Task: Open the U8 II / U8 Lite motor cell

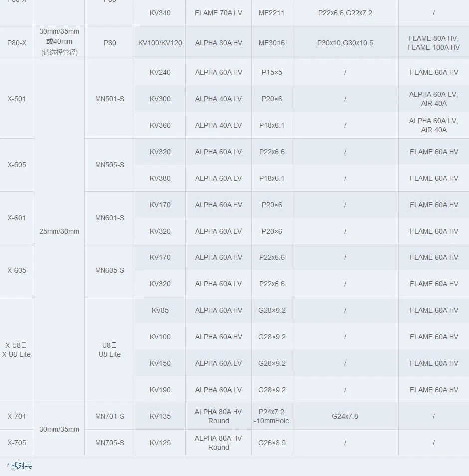Action: coord(110,350)
